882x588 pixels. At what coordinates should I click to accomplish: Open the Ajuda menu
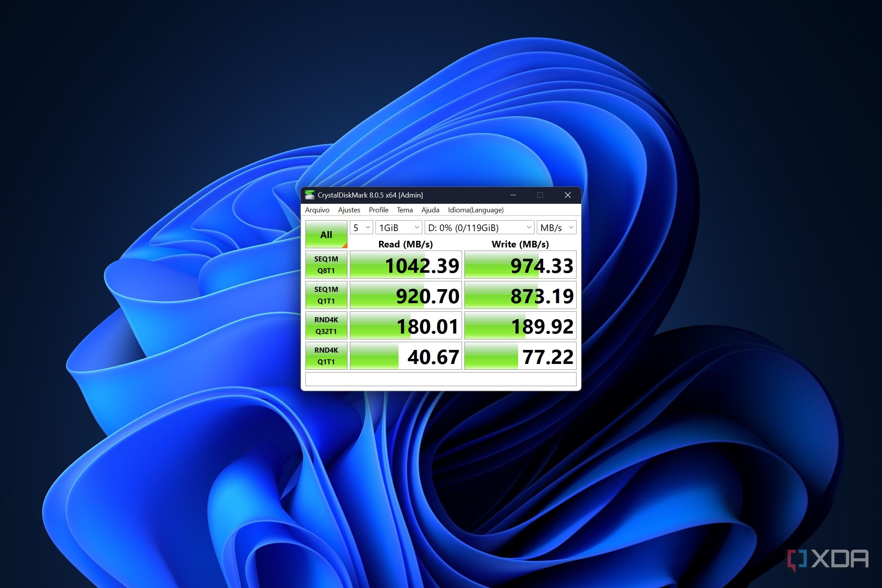pos(430,210)
